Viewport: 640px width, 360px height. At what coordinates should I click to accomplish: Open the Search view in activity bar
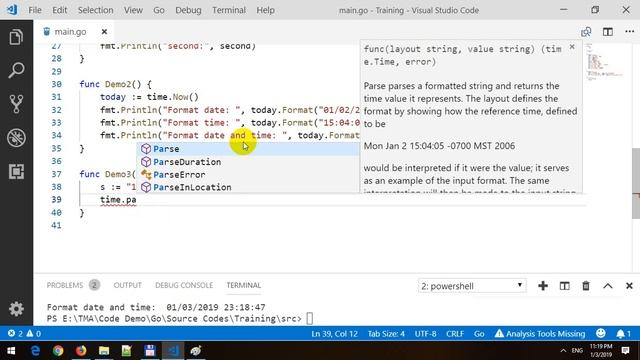16,70
